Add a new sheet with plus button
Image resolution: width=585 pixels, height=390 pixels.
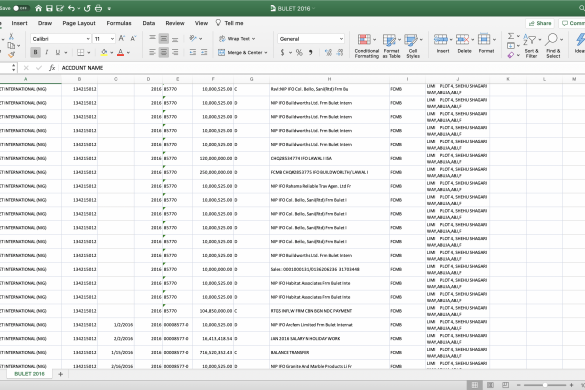60,374
